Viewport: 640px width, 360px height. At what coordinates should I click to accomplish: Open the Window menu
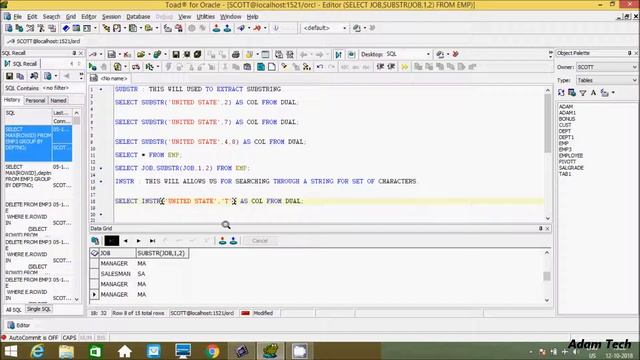230,17
